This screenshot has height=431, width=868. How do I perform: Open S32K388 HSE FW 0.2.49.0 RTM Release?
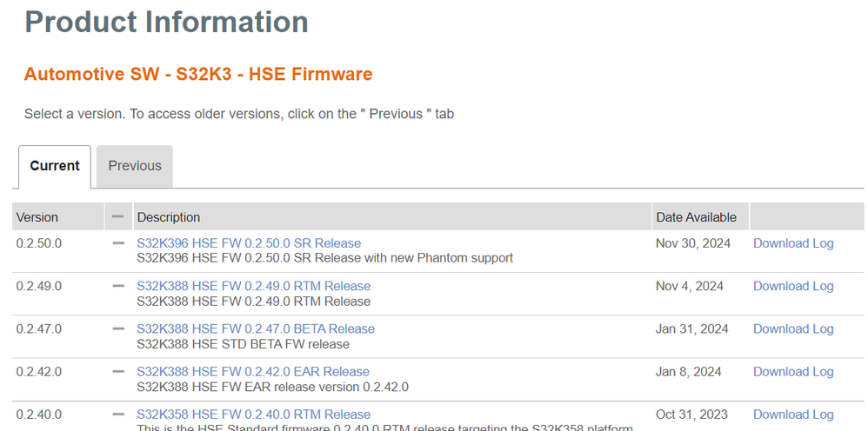[x=253, y=286]
